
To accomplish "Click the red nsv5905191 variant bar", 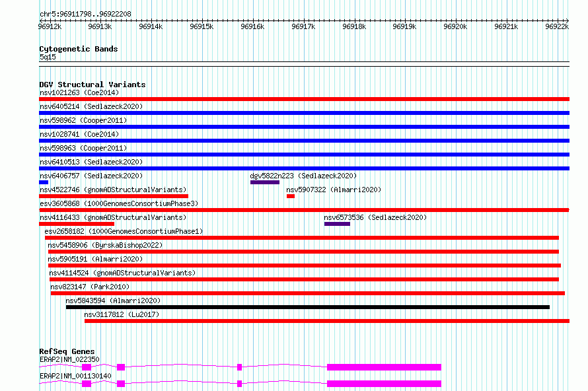I will [x=305, y=266].
